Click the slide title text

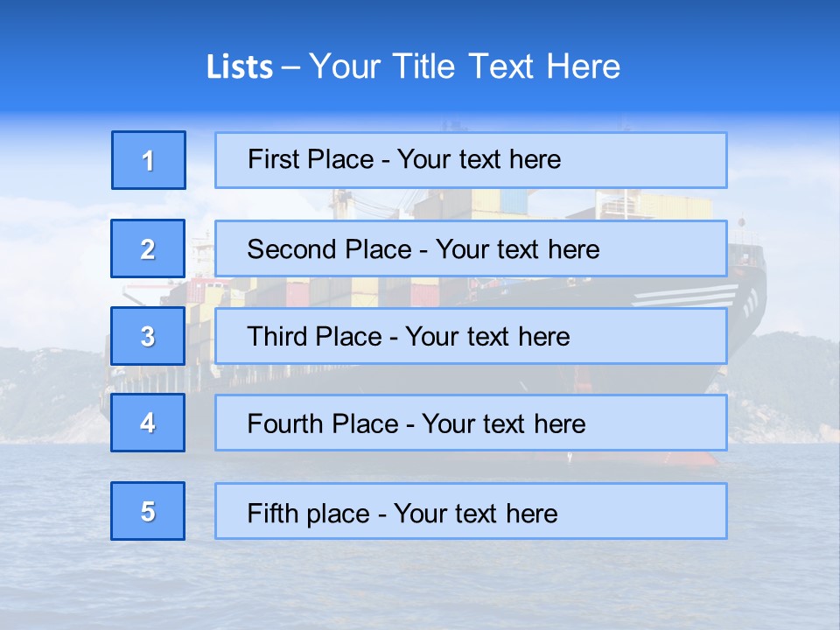413,66
